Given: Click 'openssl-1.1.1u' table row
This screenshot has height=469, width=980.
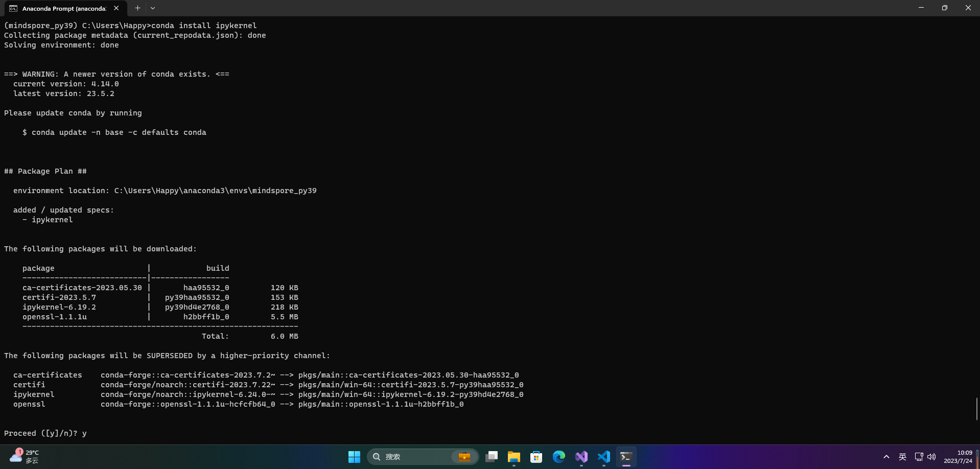Looking at the screenshot, I should (x=160, y=317).
